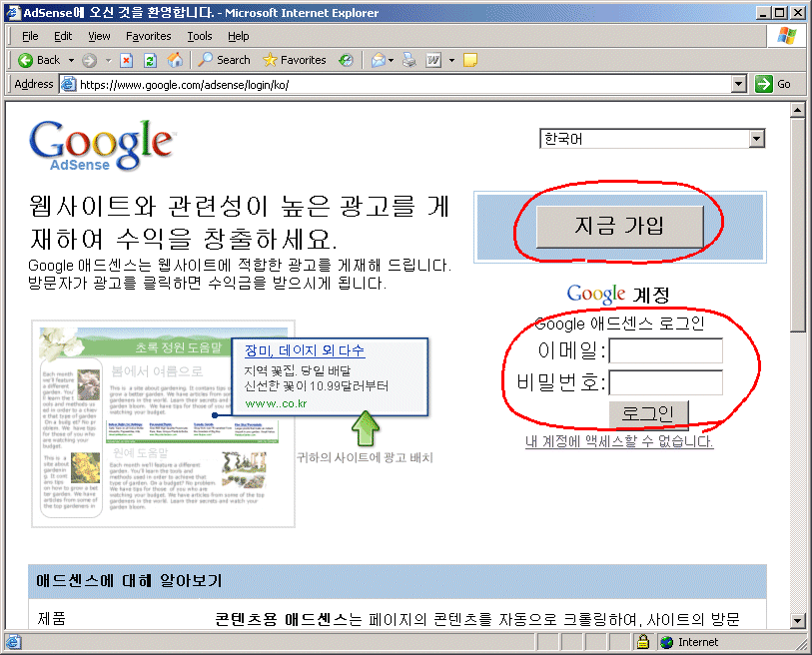Click the Refresh page icon
Image resolution: width=812 pixels, height=655 pixels.
pos(150,61)
